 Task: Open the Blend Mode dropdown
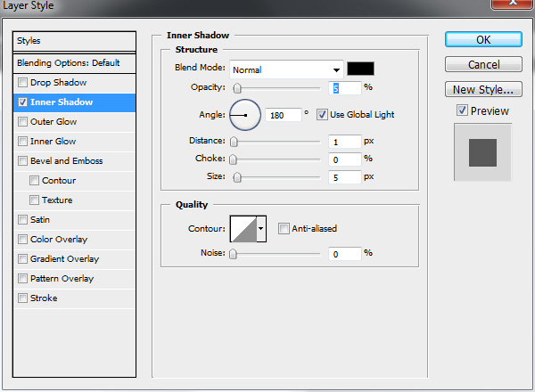point(286,69)
